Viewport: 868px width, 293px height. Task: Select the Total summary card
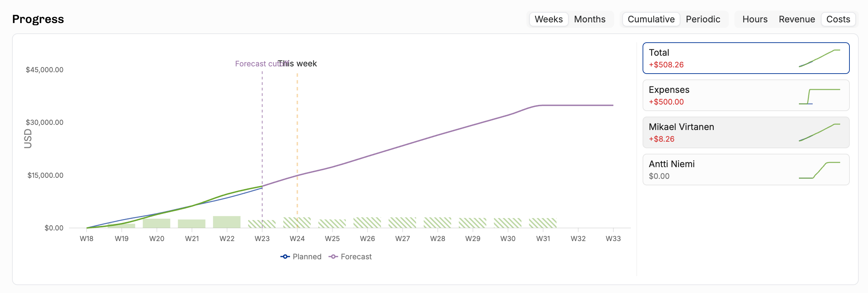click(x=746, y=58)
